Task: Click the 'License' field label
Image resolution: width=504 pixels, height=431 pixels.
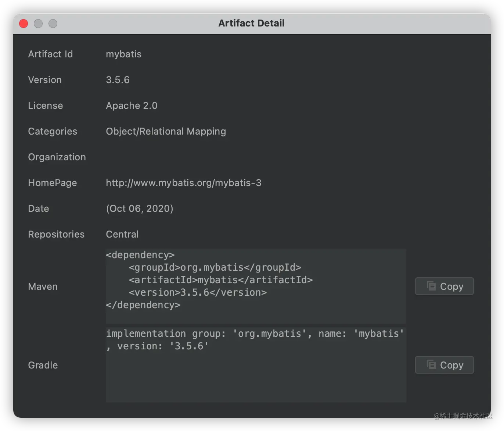Action: (46, 106)
